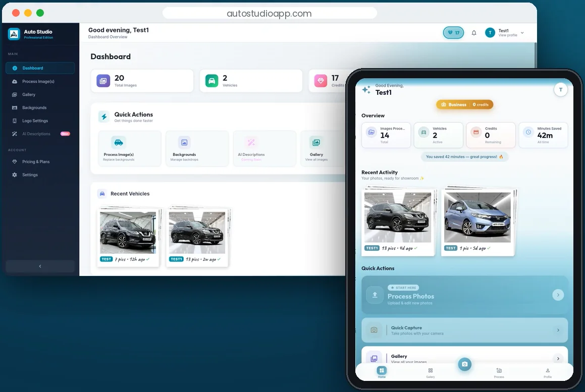Viewport: 585px width, 392px height.
Task: Open AI Descriptions quick action card
Action: (264, 148)
